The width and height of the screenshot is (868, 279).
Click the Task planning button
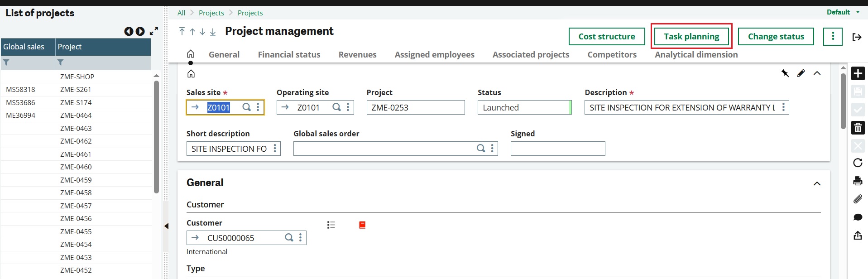click(691, 36)
